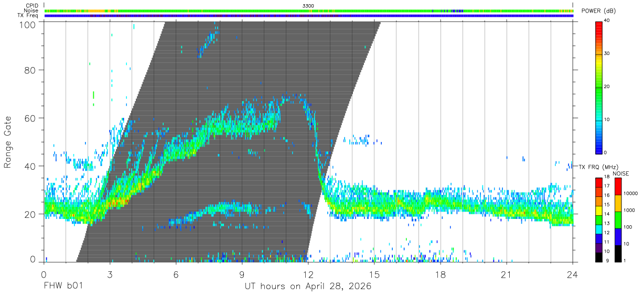Click the 10000 label on NOISE legend
This screenshot has width=644, height=297.
pos(631,193)
